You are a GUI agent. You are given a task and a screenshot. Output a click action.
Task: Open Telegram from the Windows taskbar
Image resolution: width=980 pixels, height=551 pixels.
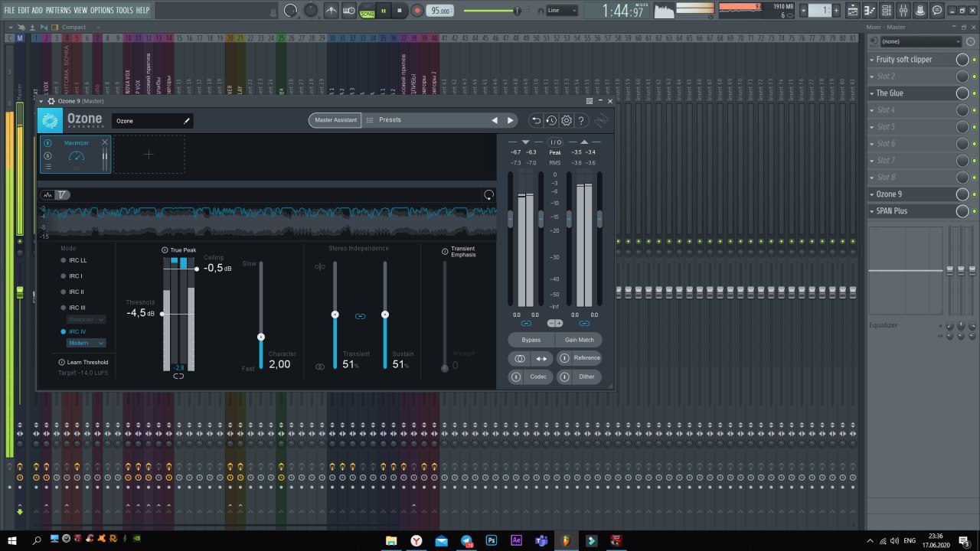(x=466, y=540)
